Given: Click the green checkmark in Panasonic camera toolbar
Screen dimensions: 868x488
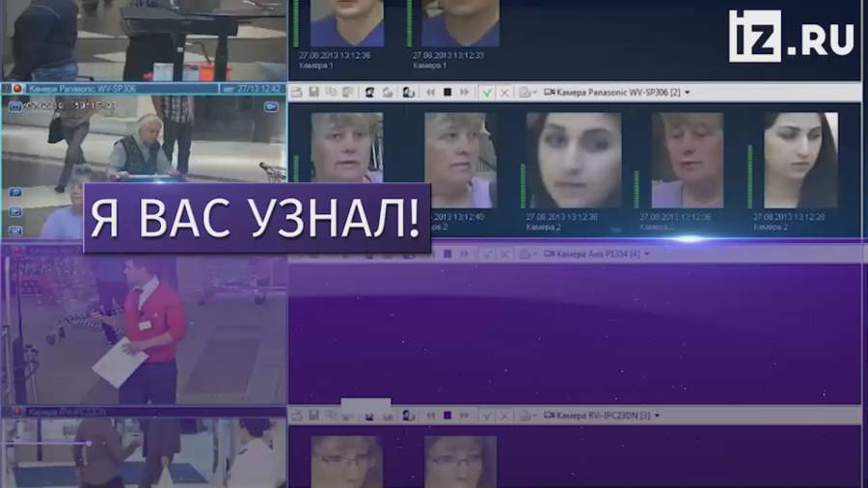Looking at the screenshot, I should 487,92.
